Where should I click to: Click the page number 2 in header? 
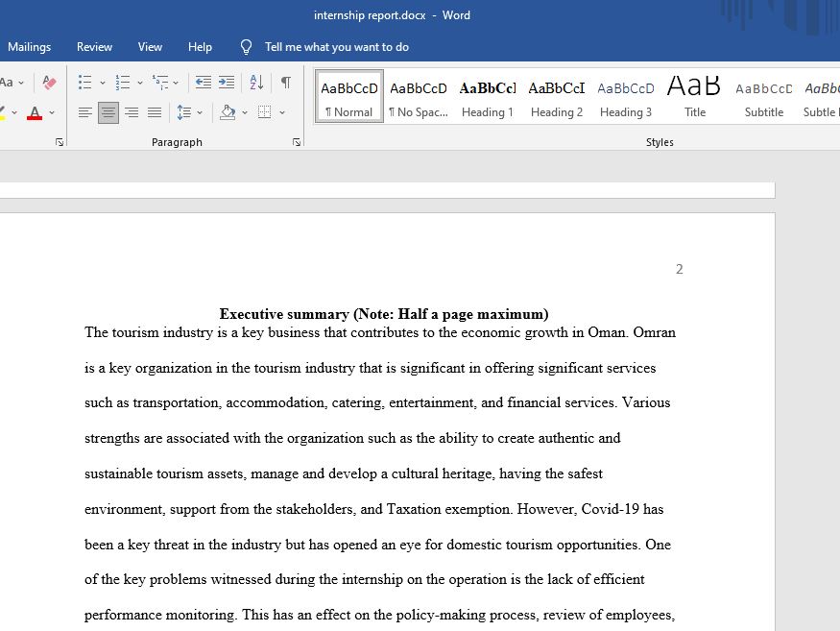(680, 269)
